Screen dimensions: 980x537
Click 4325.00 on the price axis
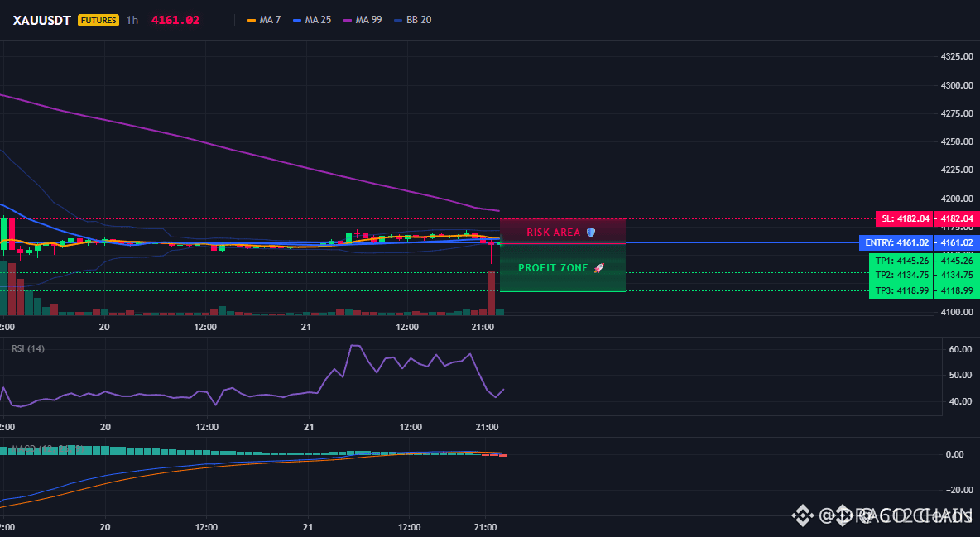[957, 57]
